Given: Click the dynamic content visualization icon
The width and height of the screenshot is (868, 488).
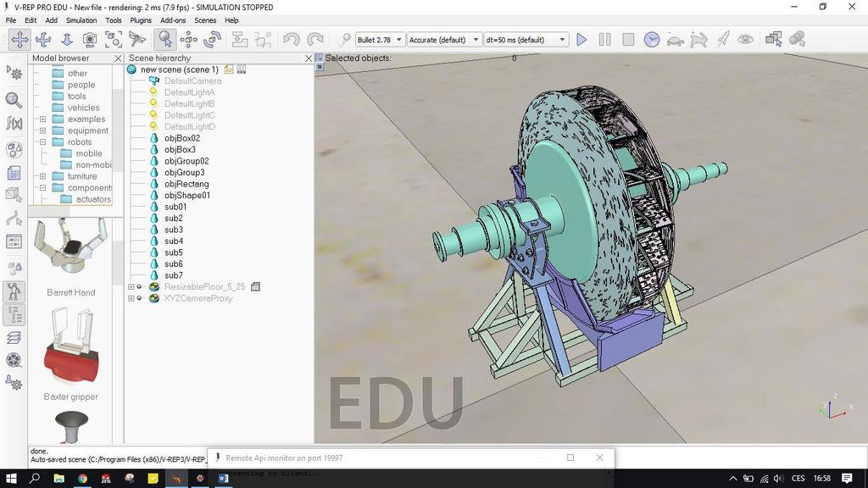Looking at the screenshot, I should click(x=344, y=39).
